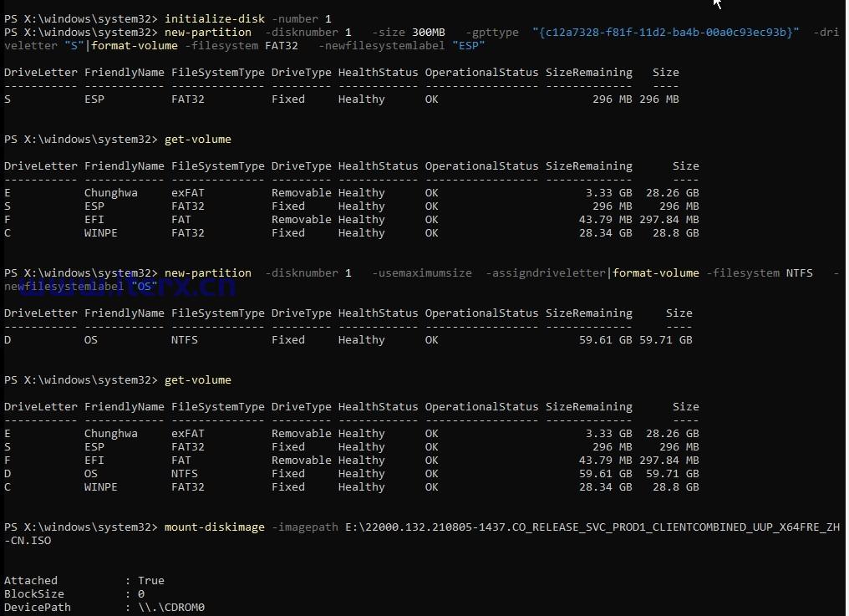Image resolution: width=849 pixels, height=616 pixels.
Task: Select the -number parameter after initialize-disk
Action: 294,19
